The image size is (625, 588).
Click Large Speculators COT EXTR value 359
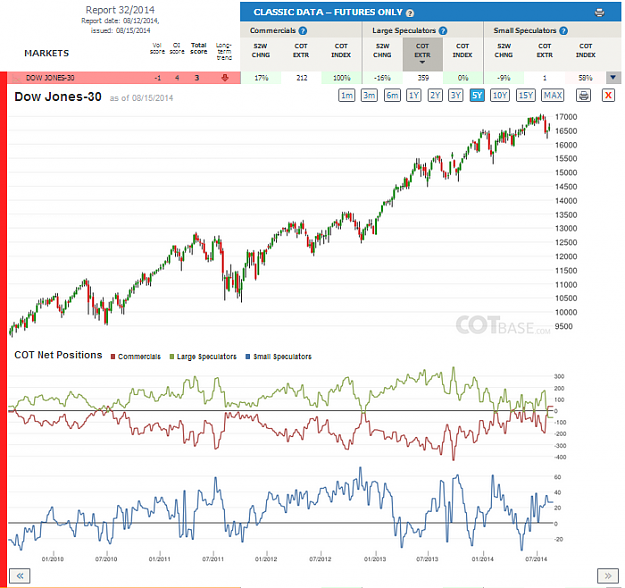423,78
